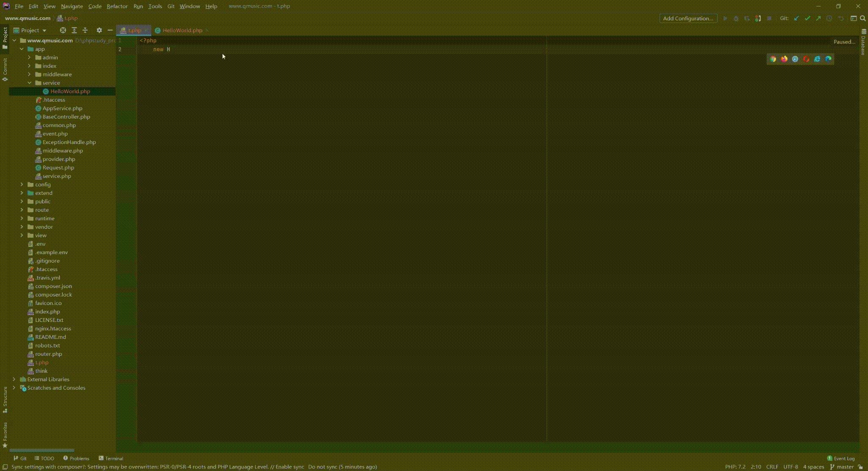This screenshot has width=868, height=471.
Task: Expand the vendor folder
Action: (22, 227)
